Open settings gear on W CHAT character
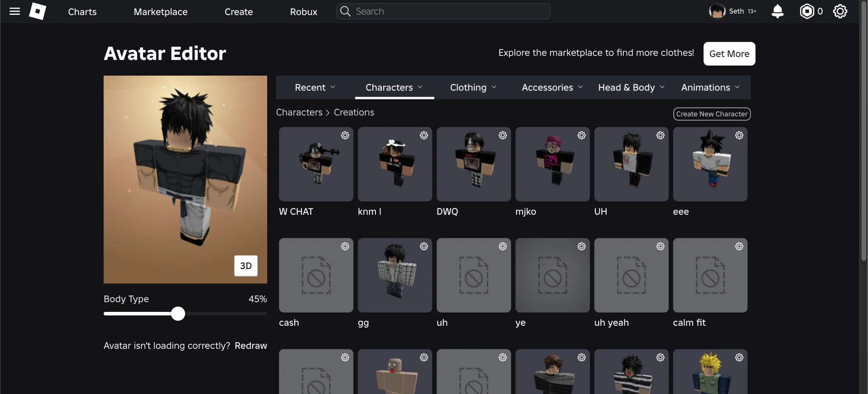 (345, 135)
